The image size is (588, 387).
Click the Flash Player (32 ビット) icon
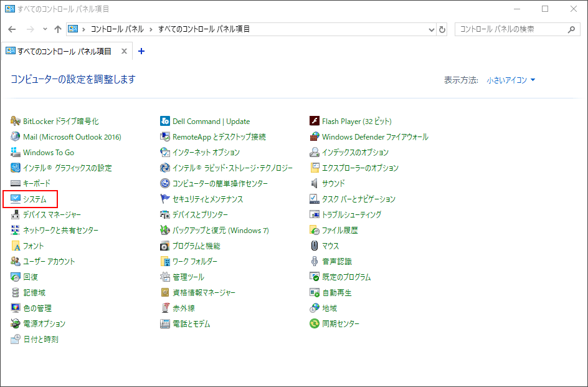tap(315, 122)
